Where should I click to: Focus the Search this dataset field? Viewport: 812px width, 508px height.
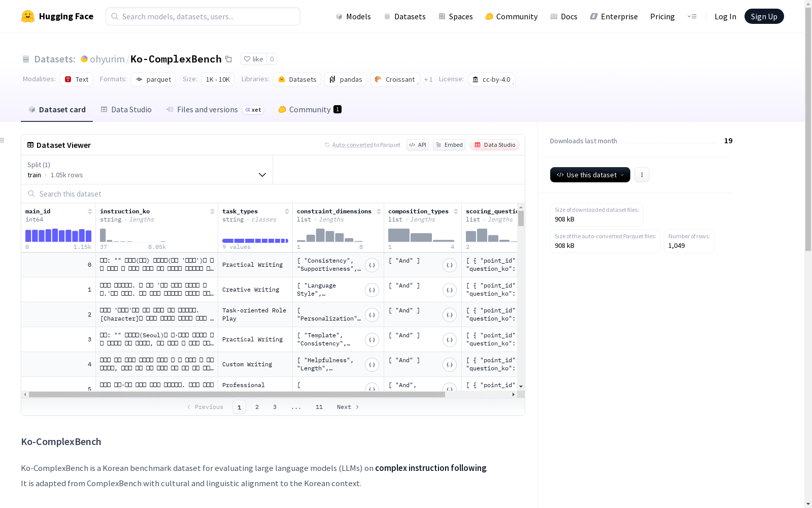[x=273, y=194]
